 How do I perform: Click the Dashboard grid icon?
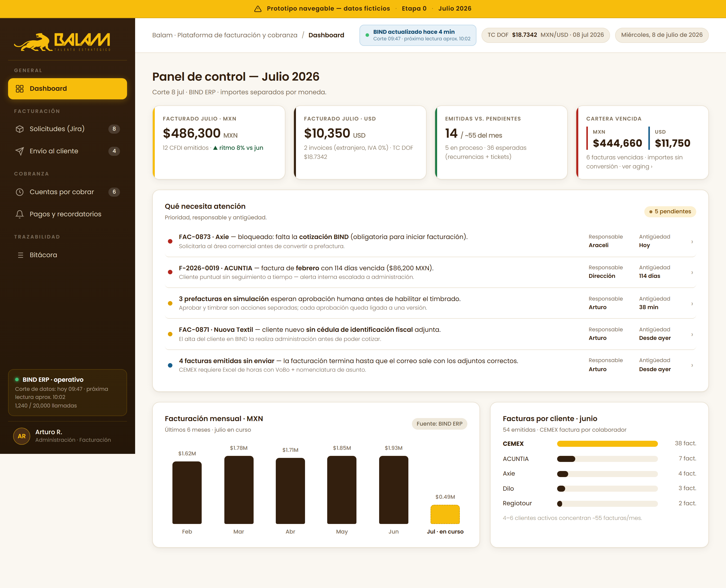(20, 89)
